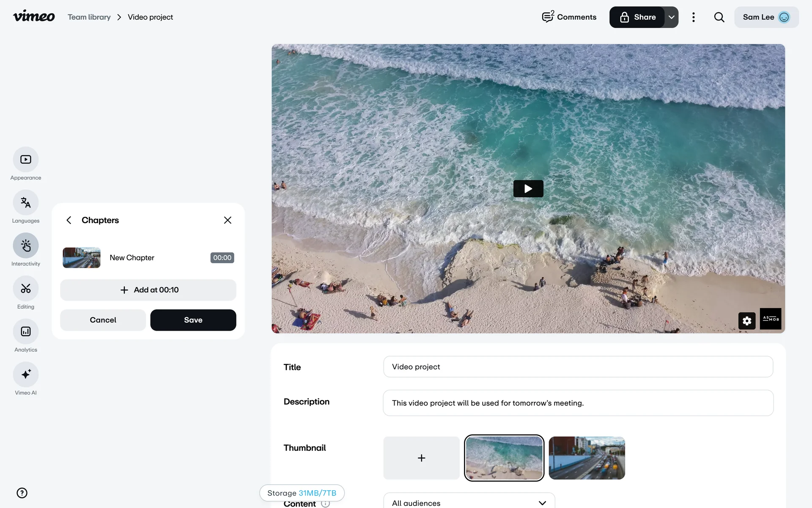Open player settings gear icon
The image size is (812, 508).
747,321
